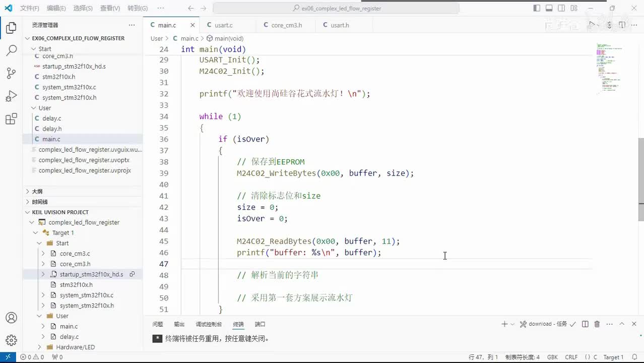This screenshot has width=644, height=363.
Task: Click the editor vertical scrollbar thumb
Action: pos(641,179)
